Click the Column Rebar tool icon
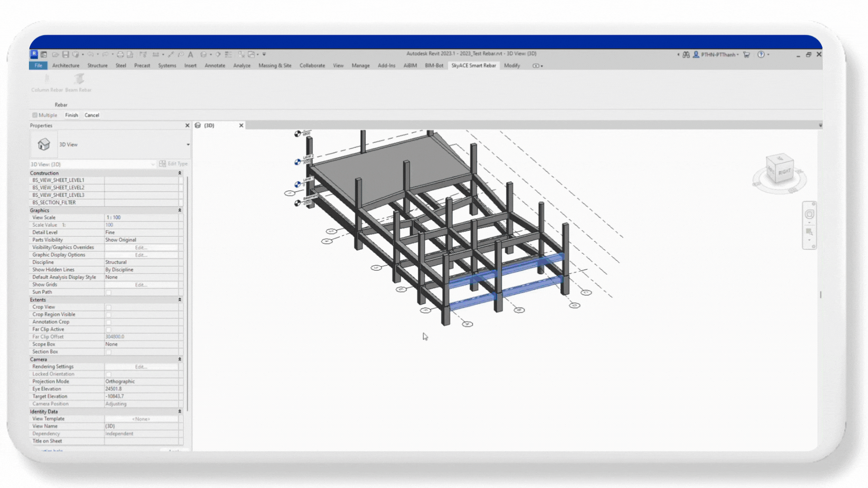The width and height of the screenshot is (868, 488). 47,79
